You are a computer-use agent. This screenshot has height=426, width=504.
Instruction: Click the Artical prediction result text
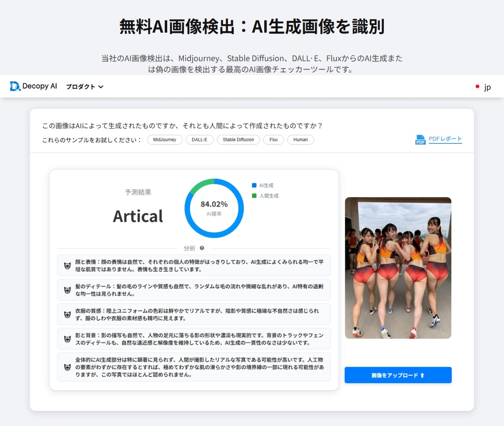click(x=138, y=216)
